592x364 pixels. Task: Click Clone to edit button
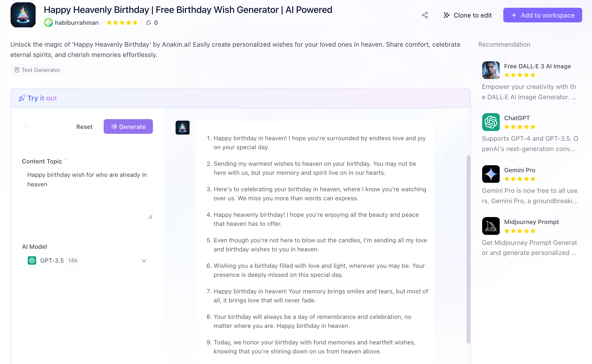coord(468,15)
